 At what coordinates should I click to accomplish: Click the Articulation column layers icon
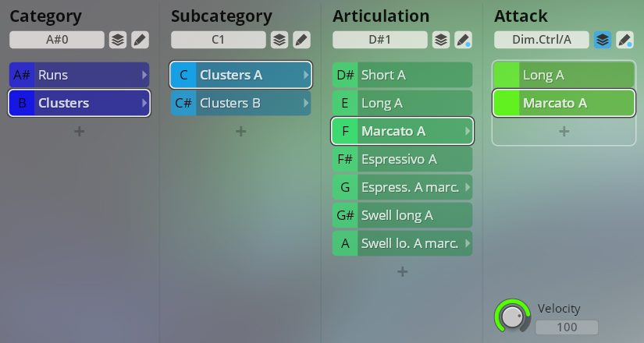[x=440, y=40]
